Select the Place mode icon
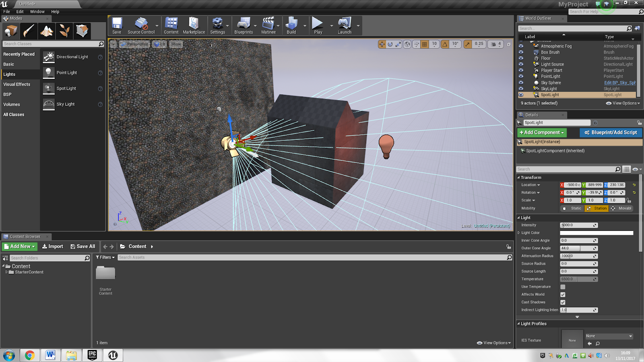644x362 pixels. 11,31
